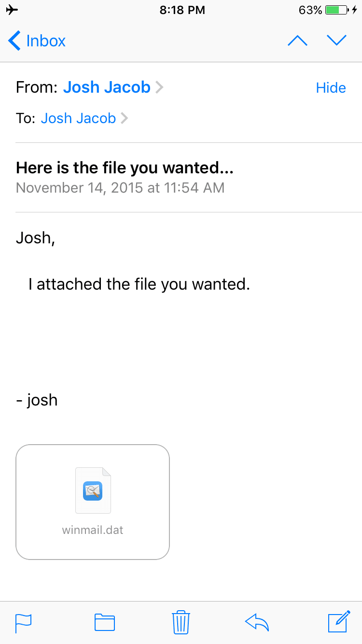The height and width of the screenshot is (644, 362).
Task: Go back to Inbox
Action: click(46, 41)
